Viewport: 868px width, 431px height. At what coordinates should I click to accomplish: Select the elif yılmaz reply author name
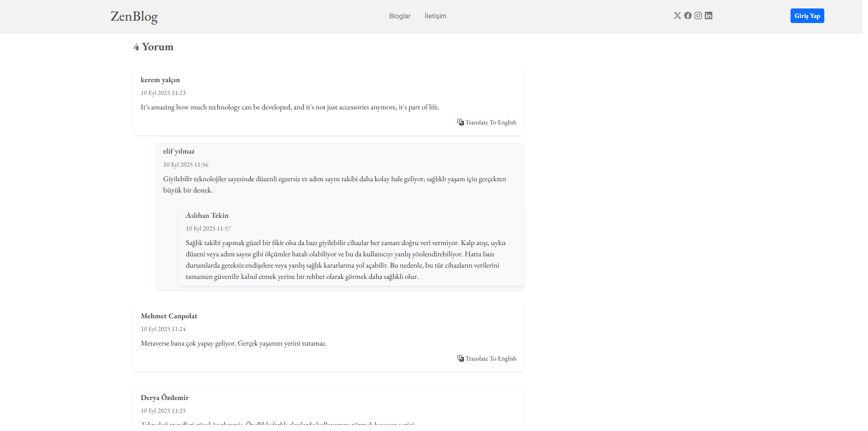click(178, 151)
